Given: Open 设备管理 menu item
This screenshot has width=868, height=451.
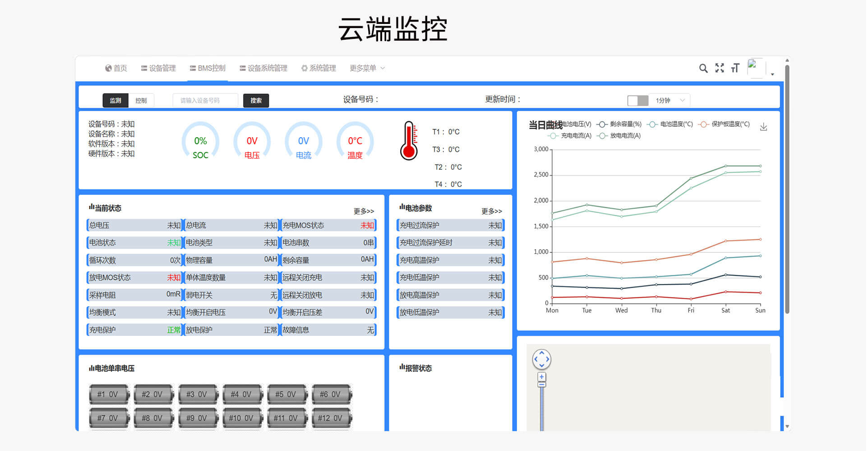Looking at the screenshot, I should point(159,68).
